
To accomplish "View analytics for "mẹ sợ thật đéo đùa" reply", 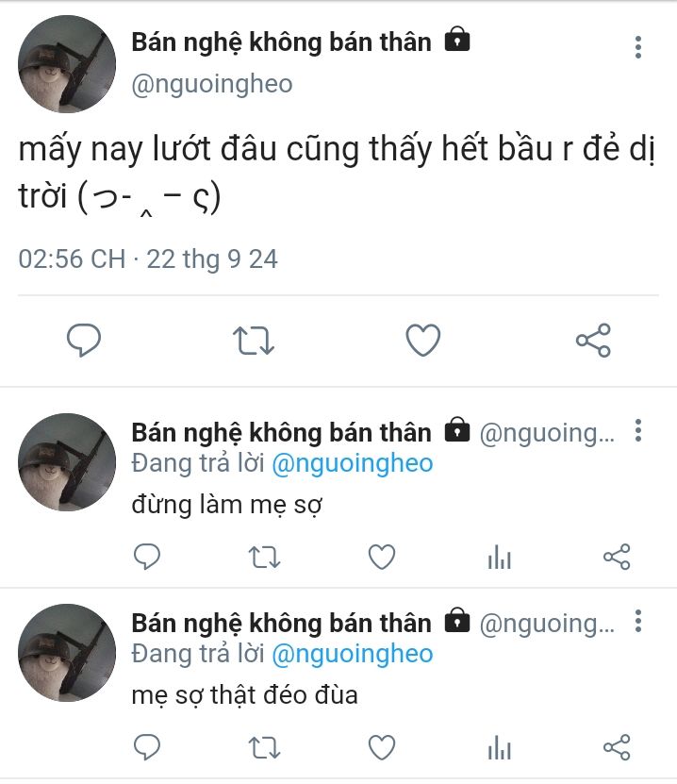I will [x=499, y=749].
